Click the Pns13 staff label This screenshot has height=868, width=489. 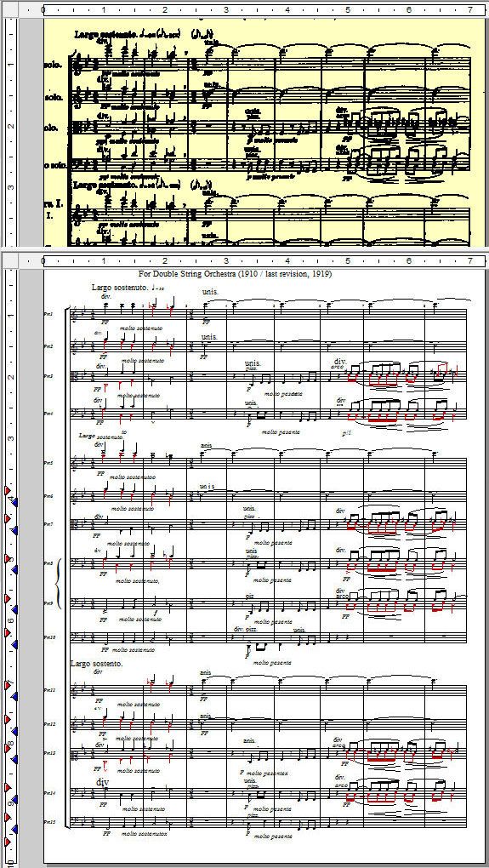pos(48,753)
